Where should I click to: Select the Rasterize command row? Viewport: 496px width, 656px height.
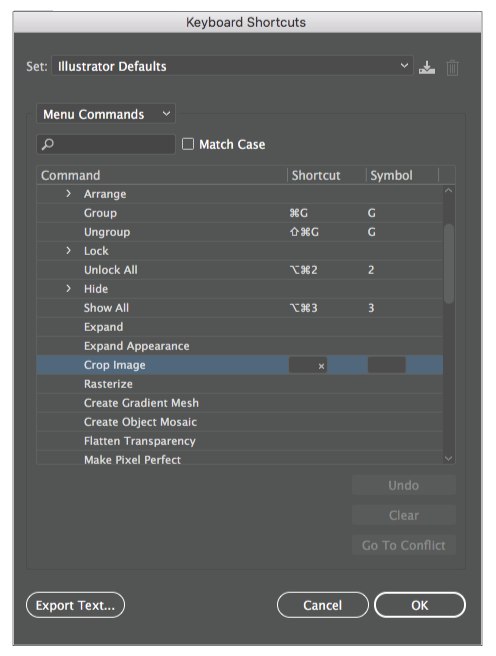tap(240, 384)
